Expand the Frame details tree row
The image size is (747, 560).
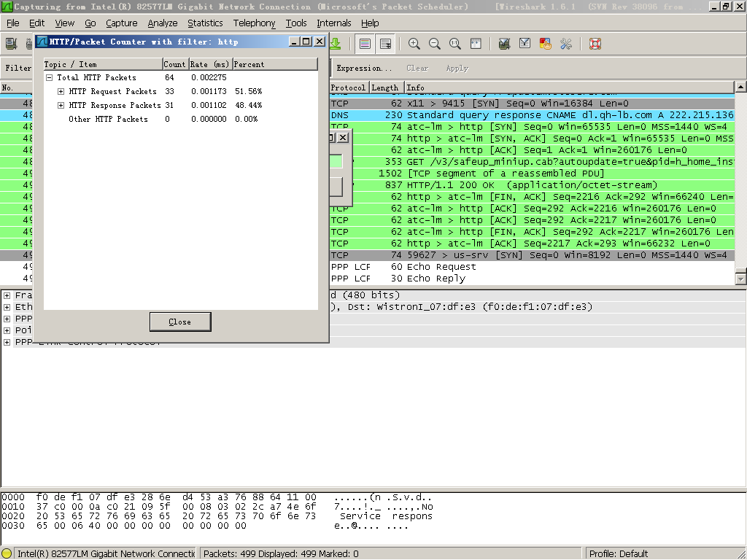7,295
